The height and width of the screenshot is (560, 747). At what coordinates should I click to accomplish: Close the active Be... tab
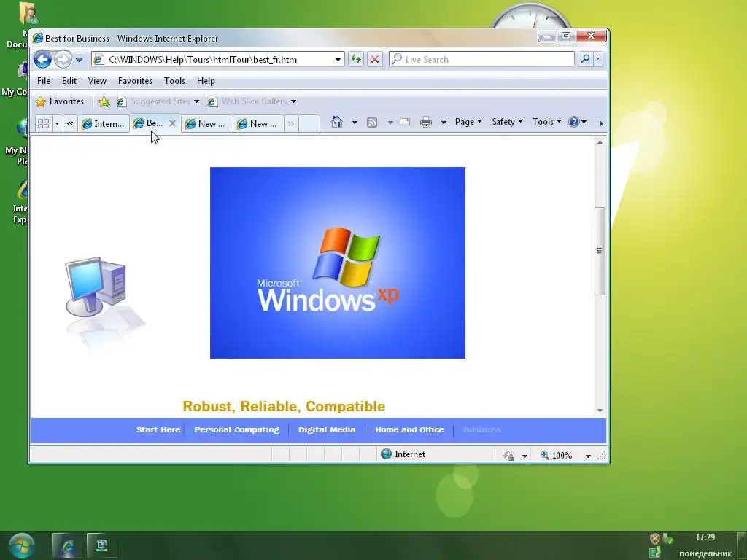(172, 123)
